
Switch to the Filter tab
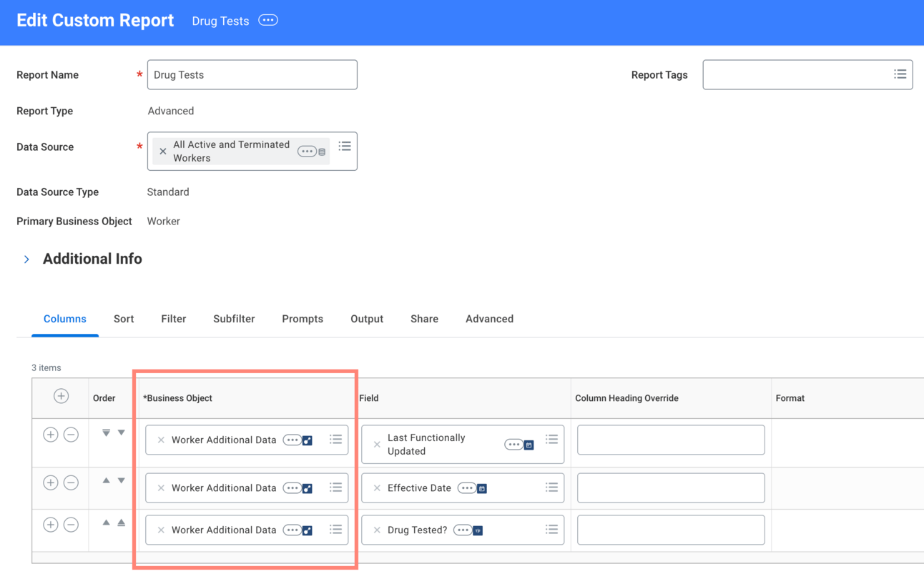pyautogui.click(x=173, y=319)
